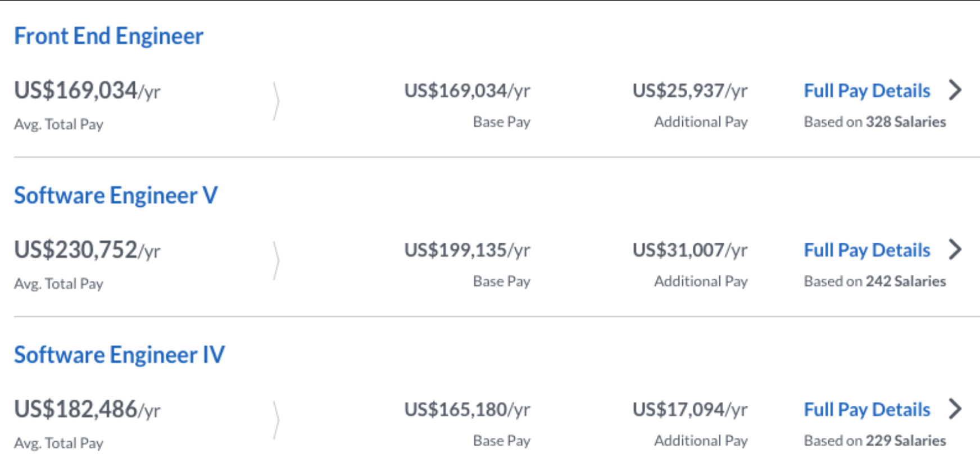Open Full Pay Details for Front End Engineer
The height and width of the screenshot is (471, 980).
[867, 91]
